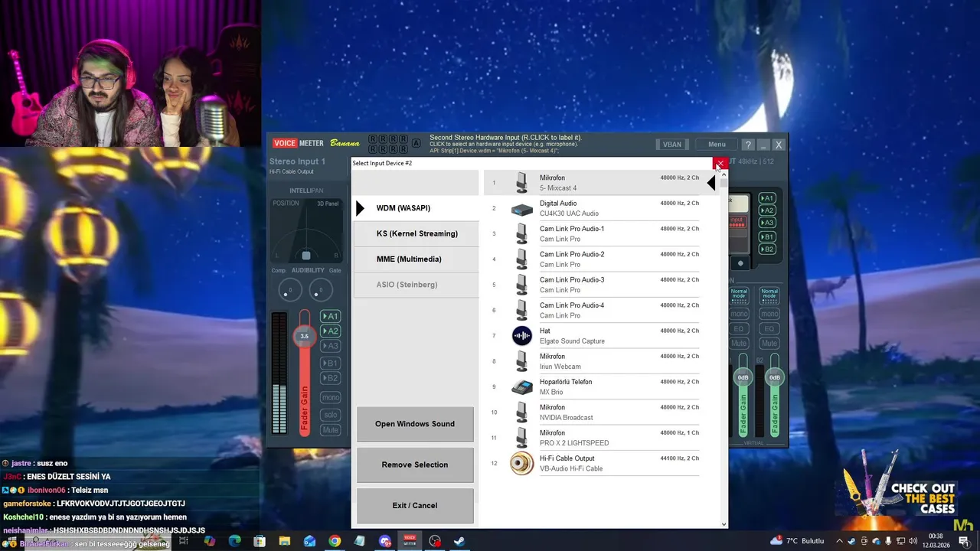The image size is (980, 551).
Task: Click the Iriun Webcam microphone icon
Action: point(522,361)
